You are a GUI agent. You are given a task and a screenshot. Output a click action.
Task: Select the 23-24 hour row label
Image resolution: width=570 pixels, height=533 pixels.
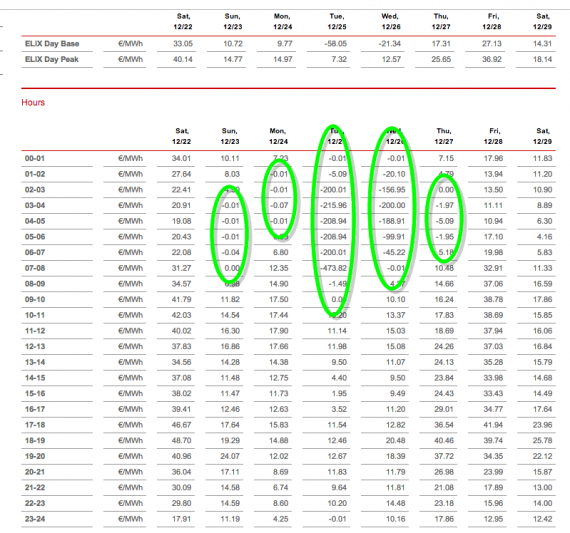click(x=35, y=519)
